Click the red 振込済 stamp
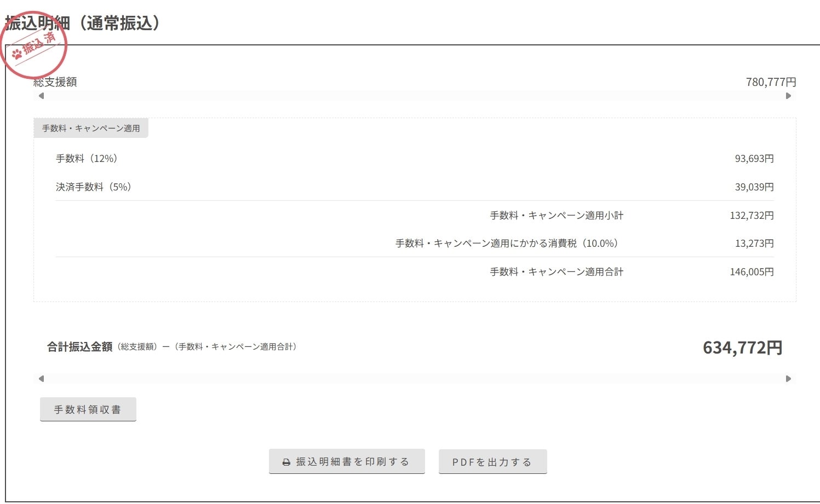820x504 pixels. 34,45
